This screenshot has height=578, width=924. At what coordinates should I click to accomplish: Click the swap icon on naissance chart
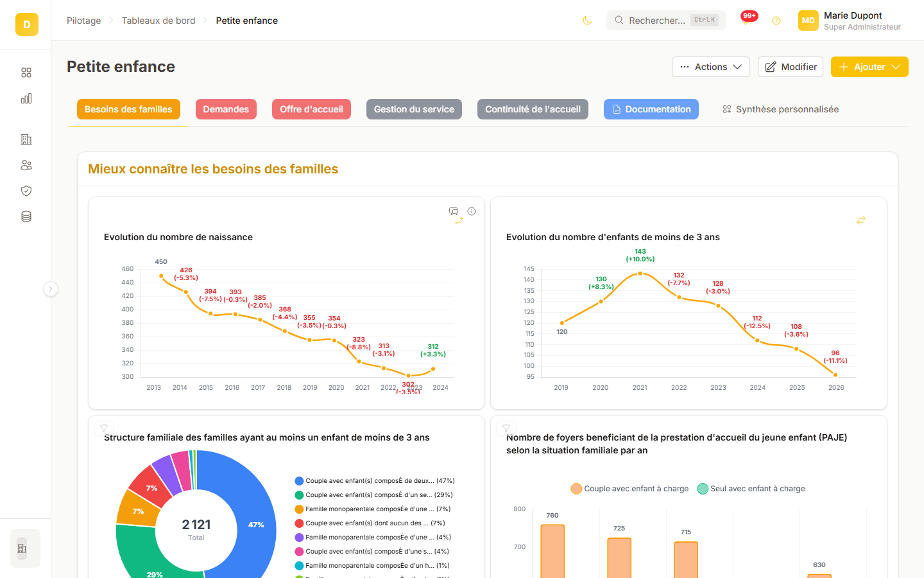pos(459,220)
